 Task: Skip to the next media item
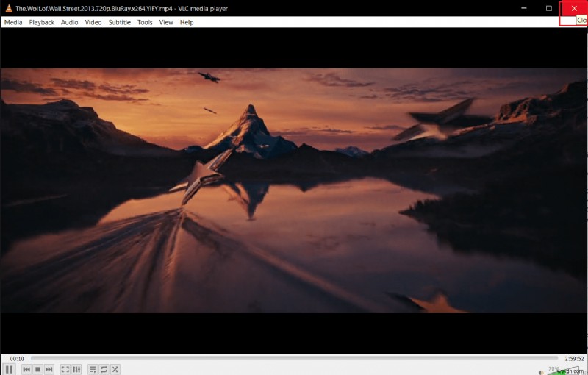tap(49, 369)
